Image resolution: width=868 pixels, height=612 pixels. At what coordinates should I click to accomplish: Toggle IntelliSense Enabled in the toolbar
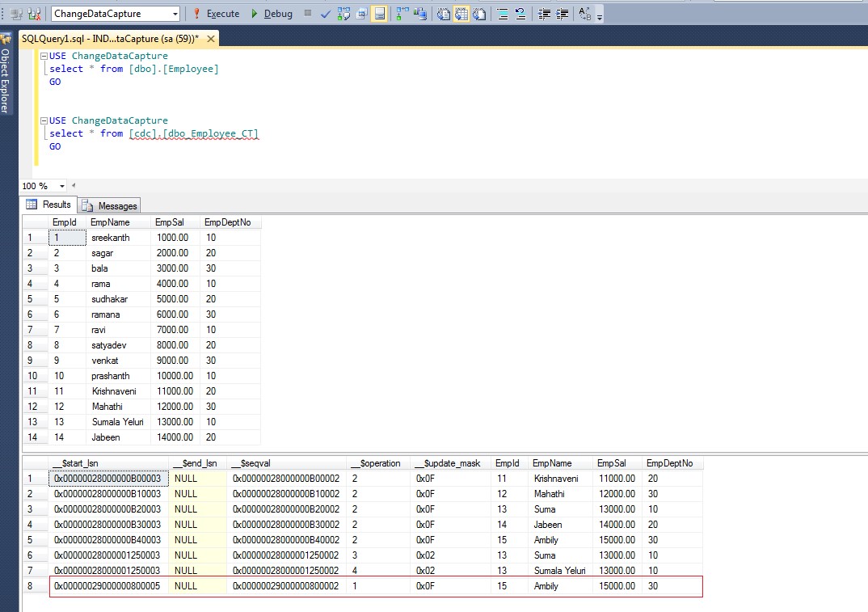click(379, 14)
